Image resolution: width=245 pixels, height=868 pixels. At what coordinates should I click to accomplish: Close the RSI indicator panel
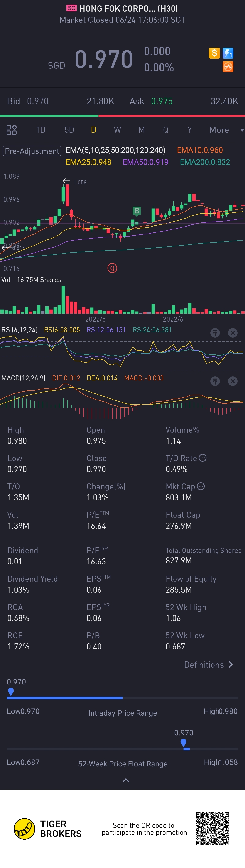(233, 333)
